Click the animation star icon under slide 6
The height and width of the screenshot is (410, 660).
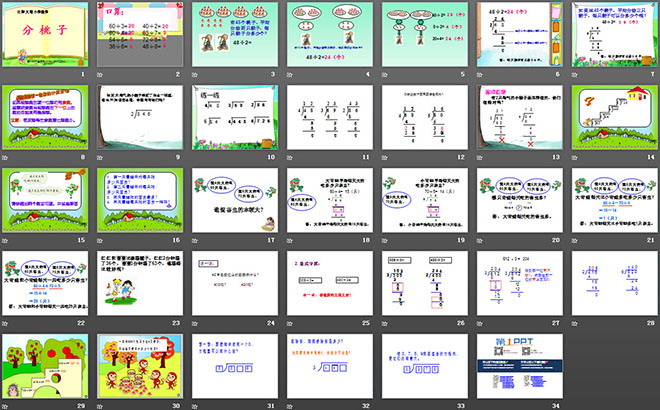(x=480, y=75)
